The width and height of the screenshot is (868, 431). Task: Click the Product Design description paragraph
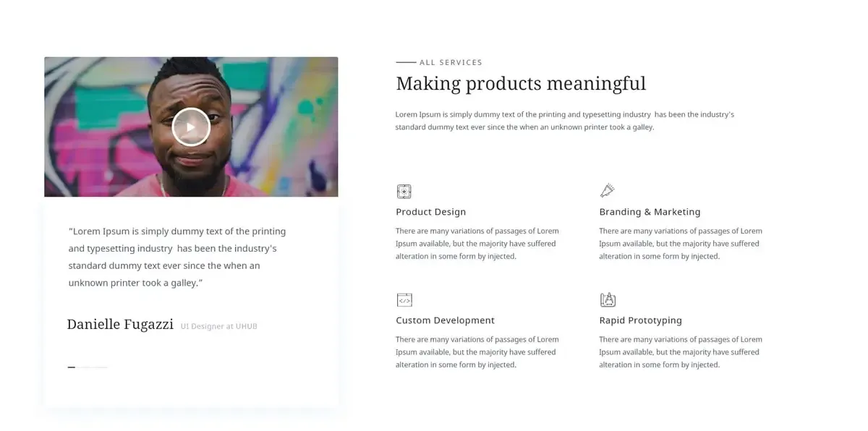pos(477,244)
